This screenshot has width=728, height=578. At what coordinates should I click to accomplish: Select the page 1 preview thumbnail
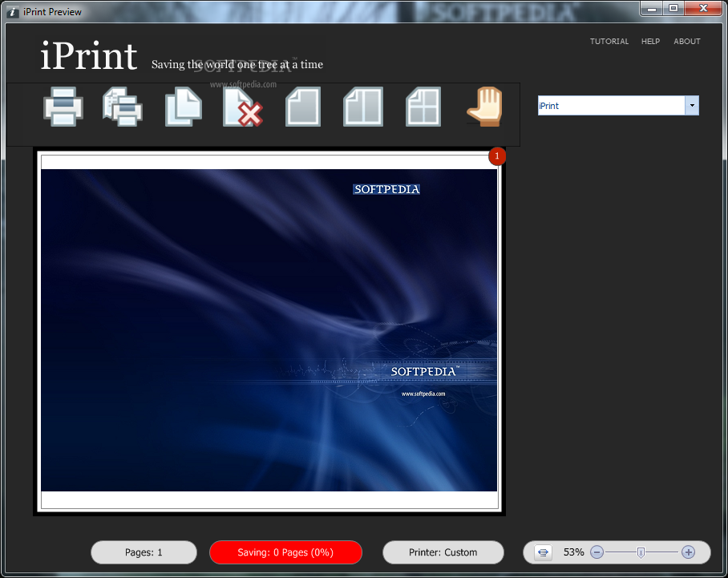(x=269, y=331)
